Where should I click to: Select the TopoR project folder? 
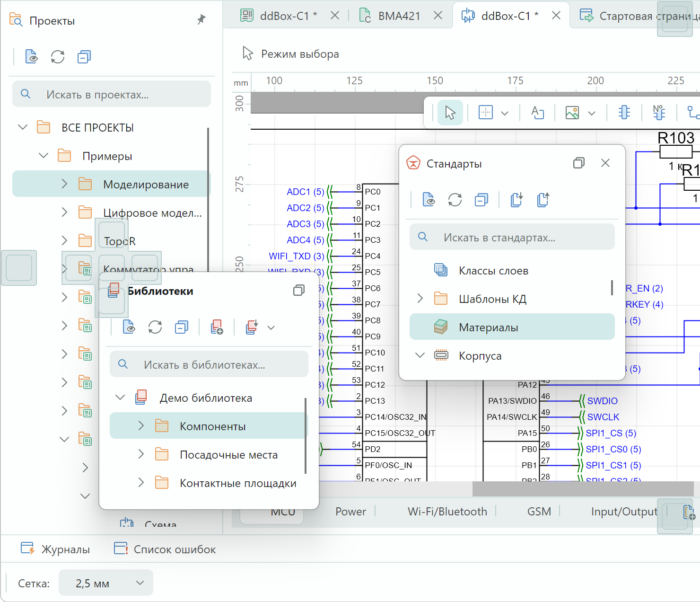[x=120, y=241]
